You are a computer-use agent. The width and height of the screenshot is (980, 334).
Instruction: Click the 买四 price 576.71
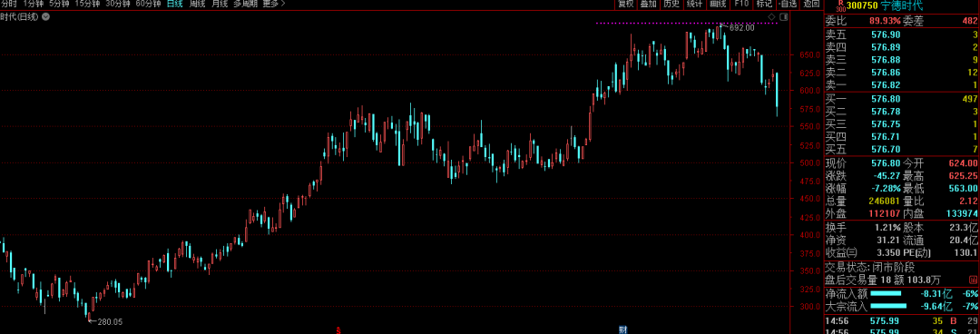pyautogui.click(x=886, y=136)
